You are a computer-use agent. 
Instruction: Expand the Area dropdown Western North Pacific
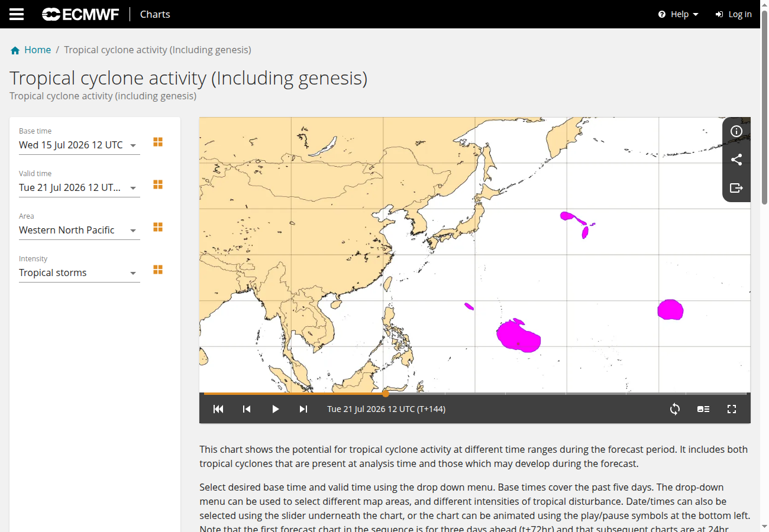79,230
